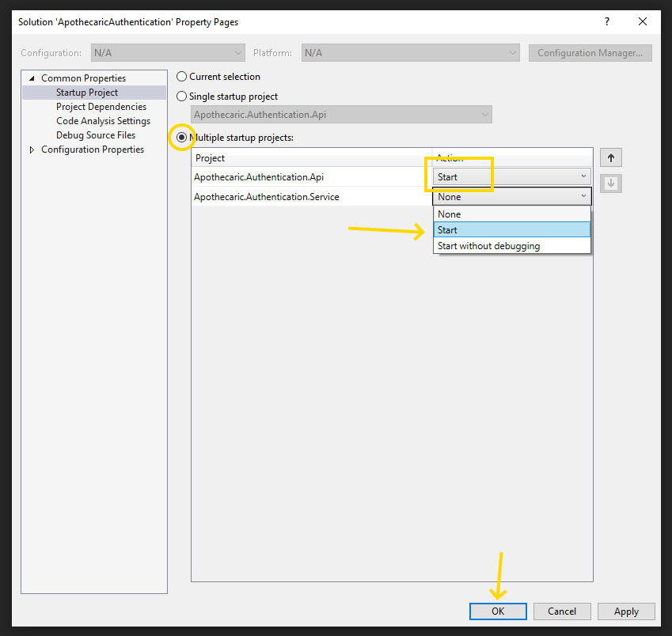Open Code Analysis Settings page
The height and width of the screenshot is (636, 672).
103,121
